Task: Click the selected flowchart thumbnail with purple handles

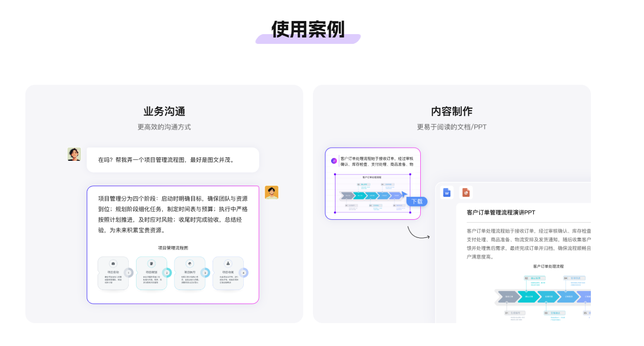Action: coord(372,193)
